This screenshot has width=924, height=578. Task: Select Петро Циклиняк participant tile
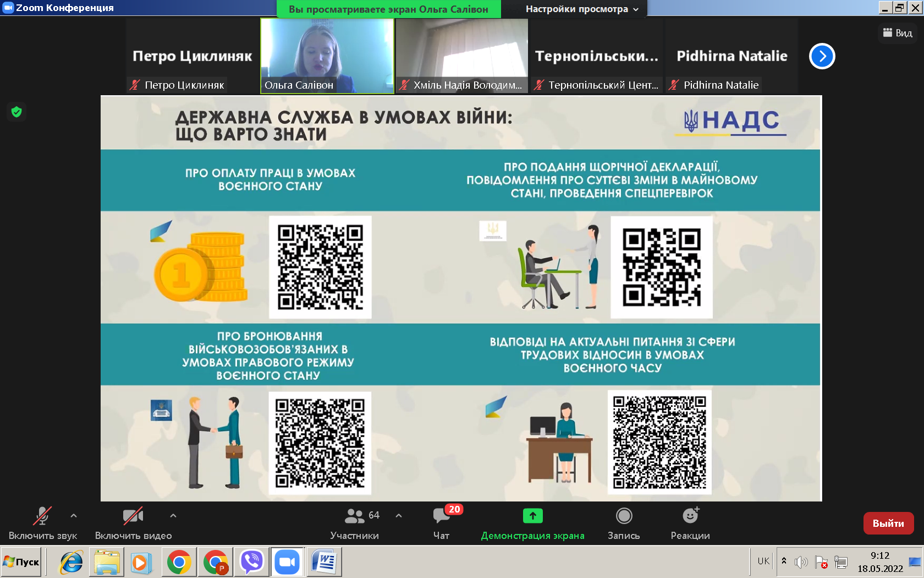coord(193,56)
